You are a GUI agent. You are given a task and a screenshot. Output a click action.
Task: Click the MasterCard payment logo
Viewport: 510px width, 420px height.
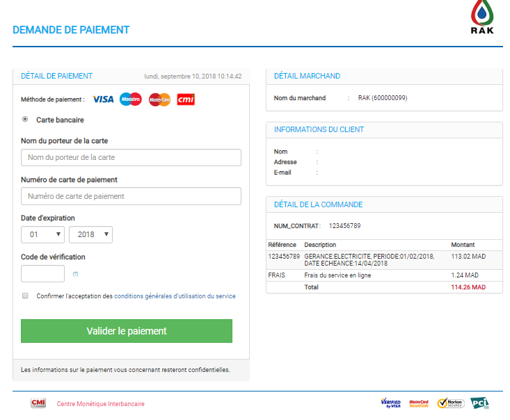tap(159, 99)
